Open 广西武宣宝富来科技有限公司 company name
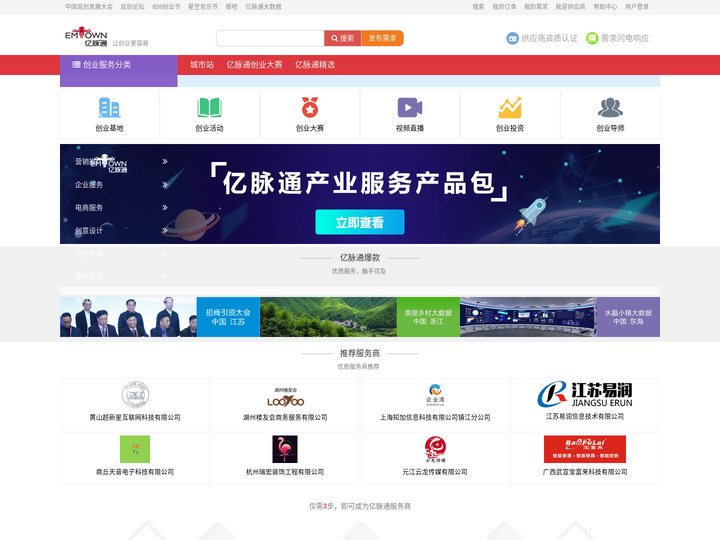720x540 pixels. (x=585, y=472)
